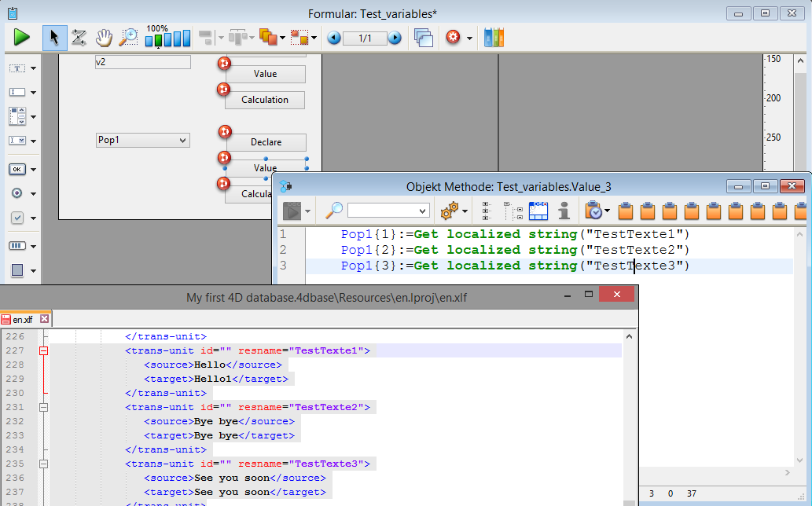Select the arrow selection tool
812x506 pixels.
click(x=54, y=37)
